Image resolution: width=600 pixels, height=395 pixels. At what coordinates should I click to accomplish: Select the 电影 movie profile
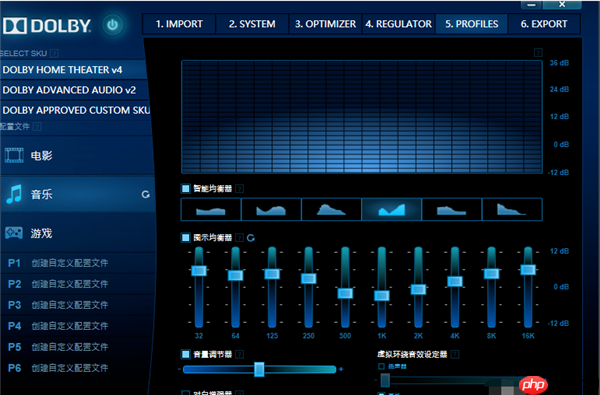click(77, 155)
